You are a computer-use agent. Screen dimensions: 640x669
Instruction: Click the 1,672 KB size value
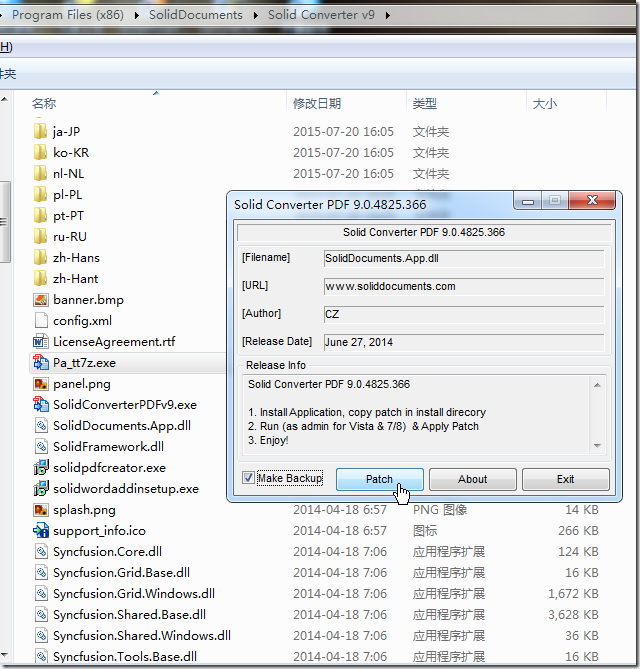point(573,593)
